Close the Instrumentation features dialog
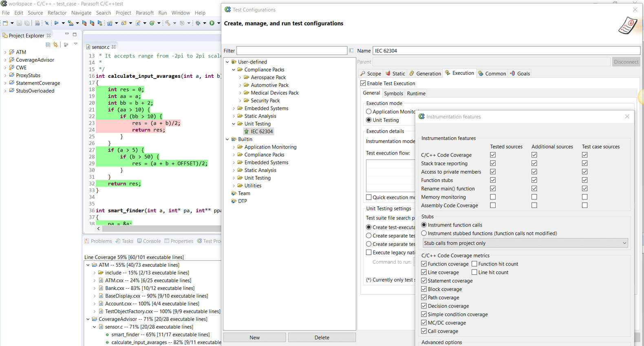 pyautogui.click(x=627, y=116)
